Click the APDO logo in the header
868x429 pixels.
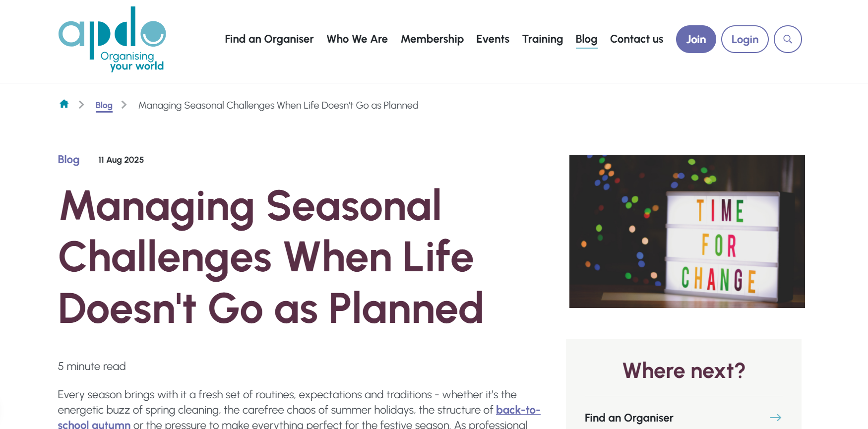pyautogui.click(x=112, y=39)
